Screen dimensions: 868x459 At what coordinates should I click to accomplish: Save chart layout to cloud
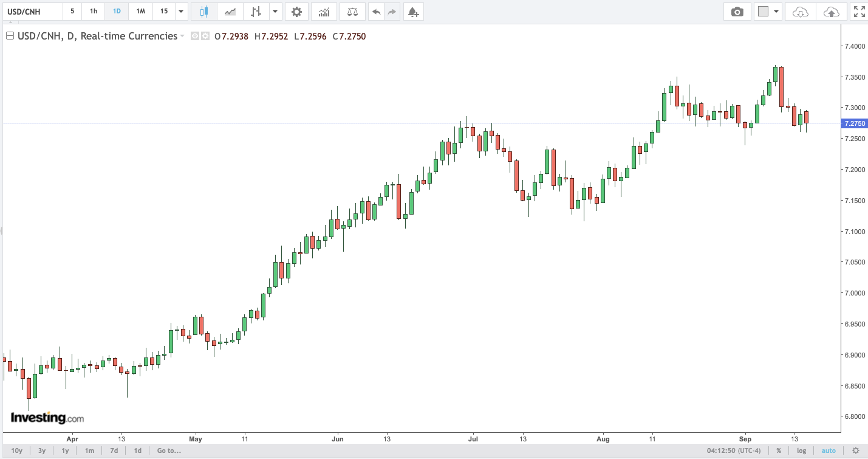[831, 12]
